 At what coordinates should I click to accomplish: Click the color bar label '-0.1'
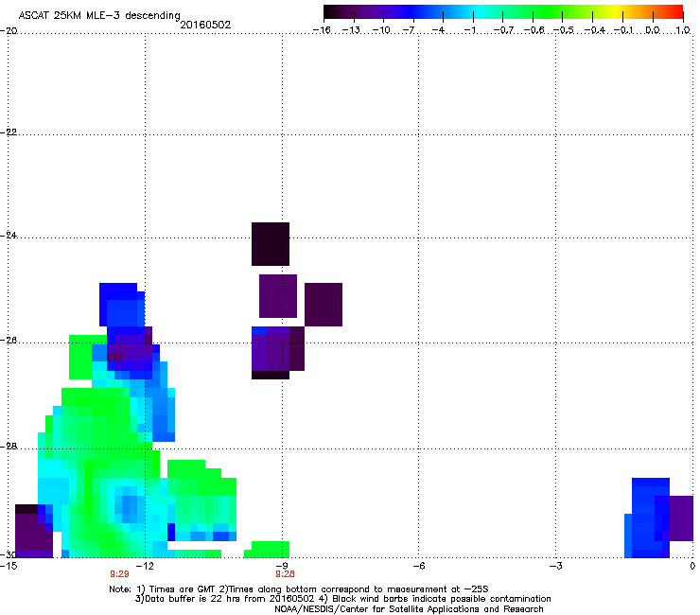pyautogui.click(x=623, y=30)
